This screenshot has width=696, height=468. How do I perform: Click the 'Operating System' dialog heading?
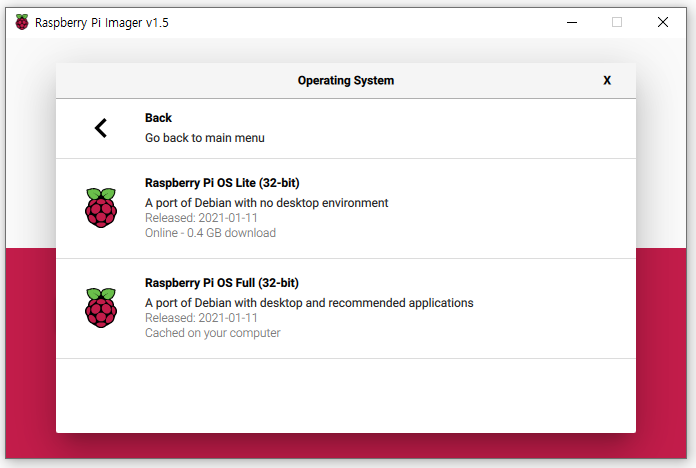point(346,80)
